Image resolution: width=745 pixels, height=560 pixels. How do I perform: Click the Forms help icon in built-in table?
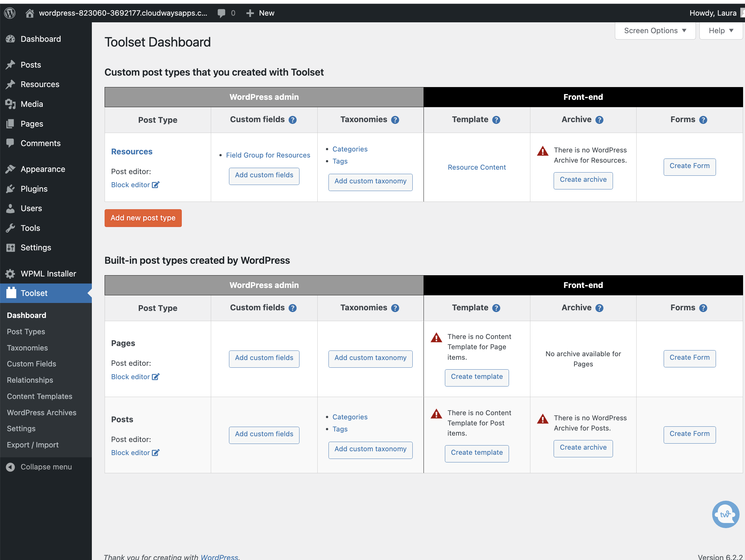pos(703,308)
